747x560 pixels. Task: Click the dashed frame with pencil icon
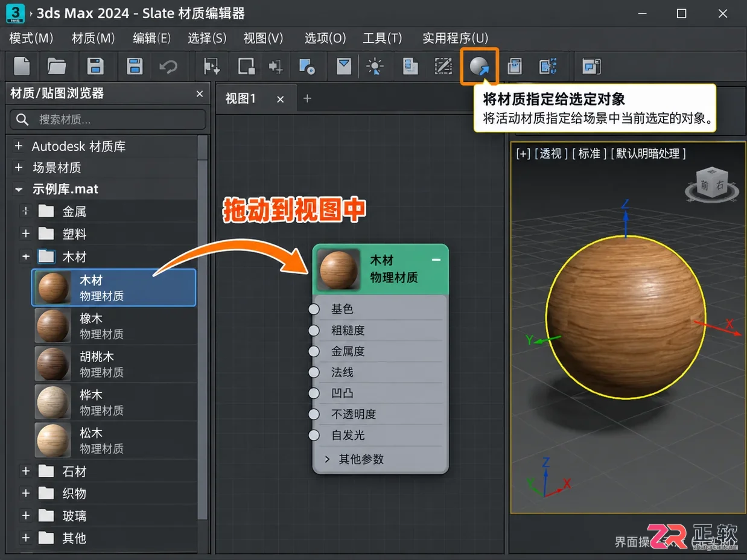[x=443, y=66]
